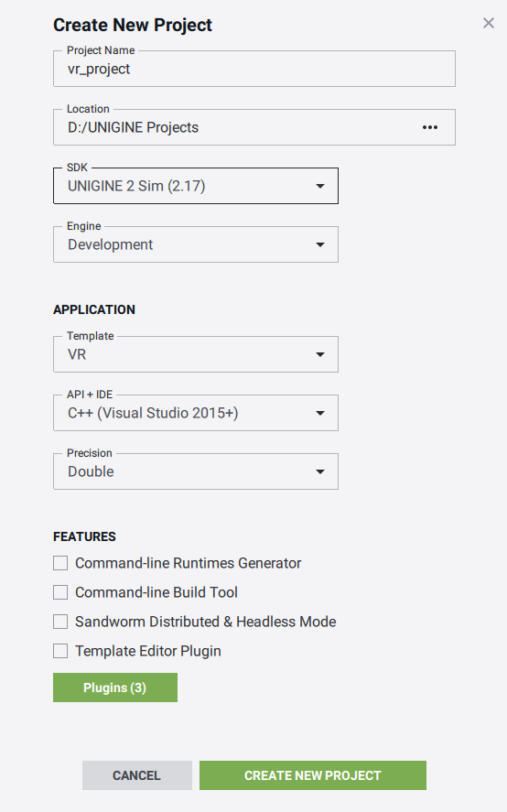The width and height of the screenshot is (507, 812).
Task: Enable Command-line Runtimes Generator checkbox
Action: coord(60,563)
